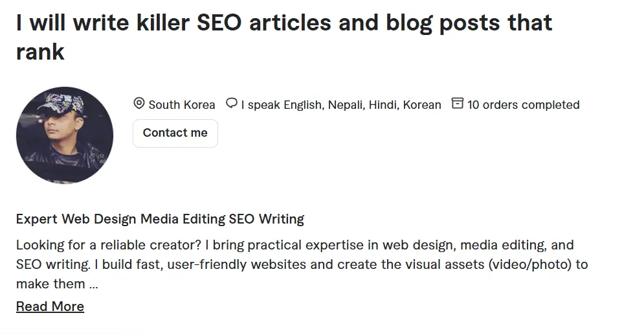Click the archive box orders icon
644x335 pixels.
(x=458, y=104)
